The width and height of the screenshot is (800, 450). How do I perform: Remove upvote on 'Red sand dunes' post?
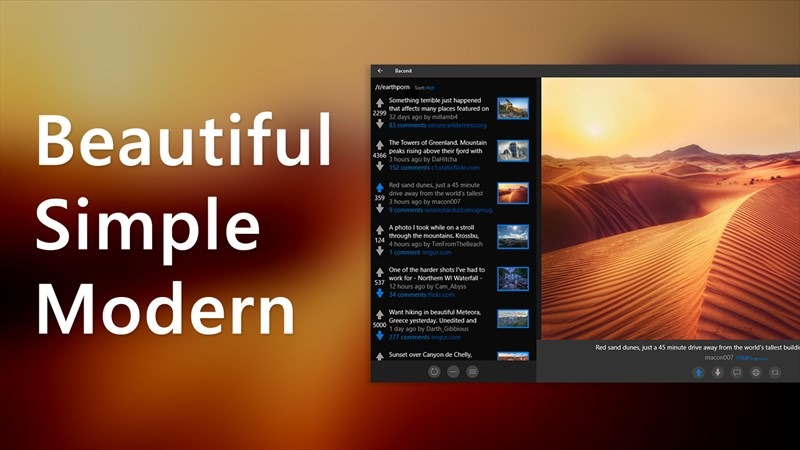[380, 188]
